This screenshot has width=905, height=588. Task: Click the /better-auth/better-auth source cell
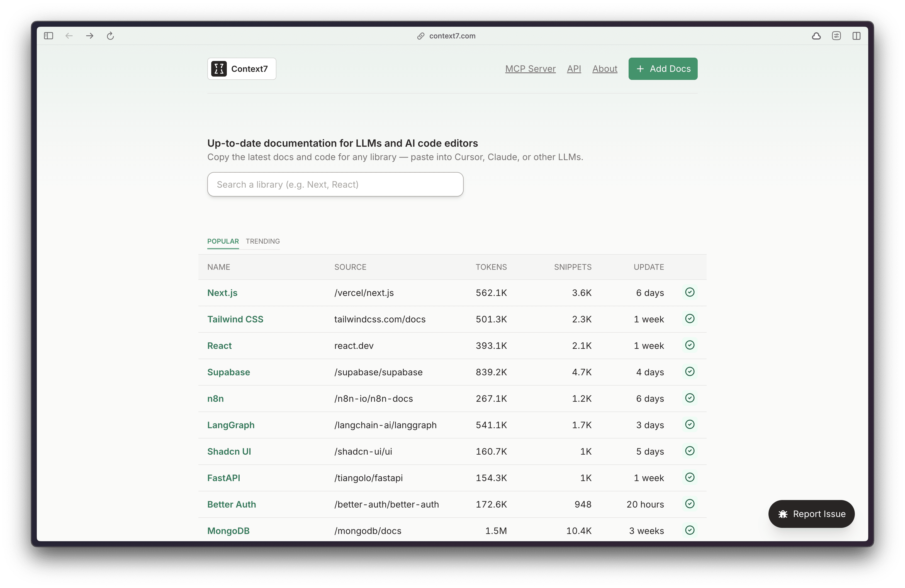pyautogui.click(x=386, y=504)
